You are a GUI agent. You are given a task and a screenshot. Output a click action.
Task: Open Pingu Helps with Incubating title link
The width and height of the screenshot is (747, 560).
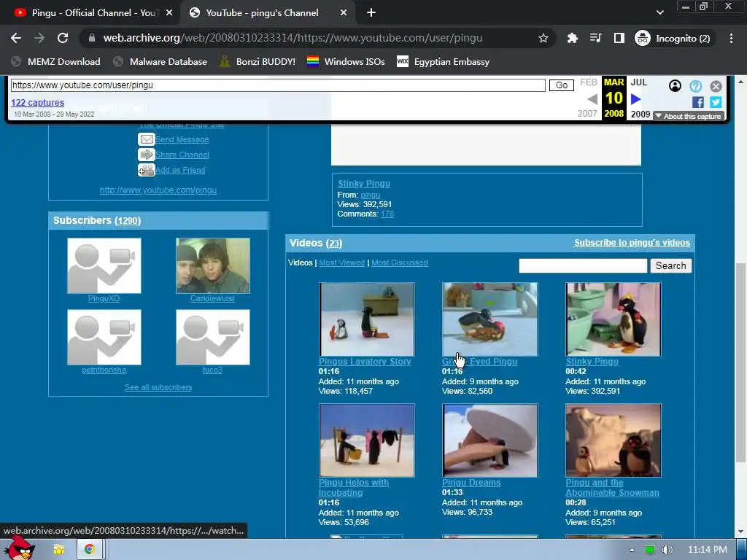354,488
